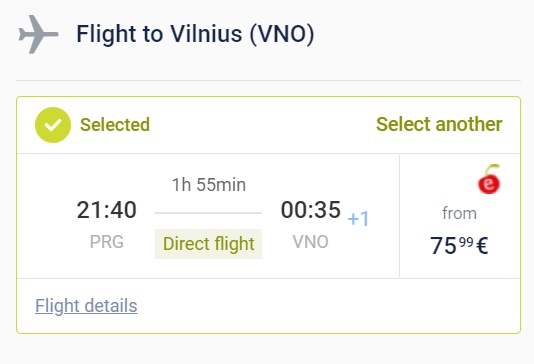This screenshot has height=364, width=534.
Task: Click the Selected status label
Action: 115,125
